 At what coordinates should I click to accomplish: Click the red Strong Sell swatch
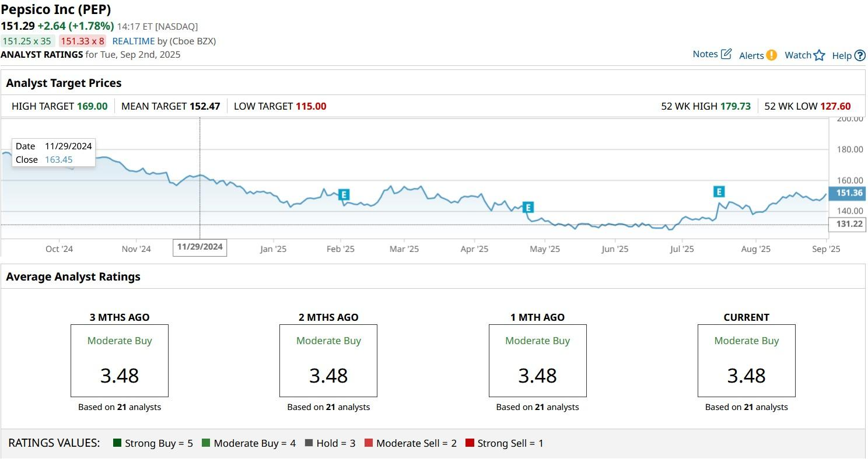click(x=470, y=443)
